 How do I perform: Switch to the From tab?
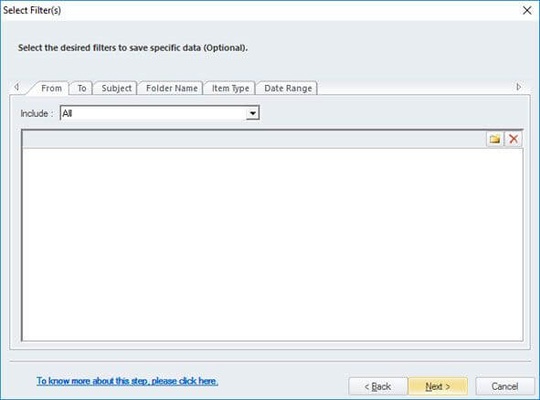[x=51, y=88]
